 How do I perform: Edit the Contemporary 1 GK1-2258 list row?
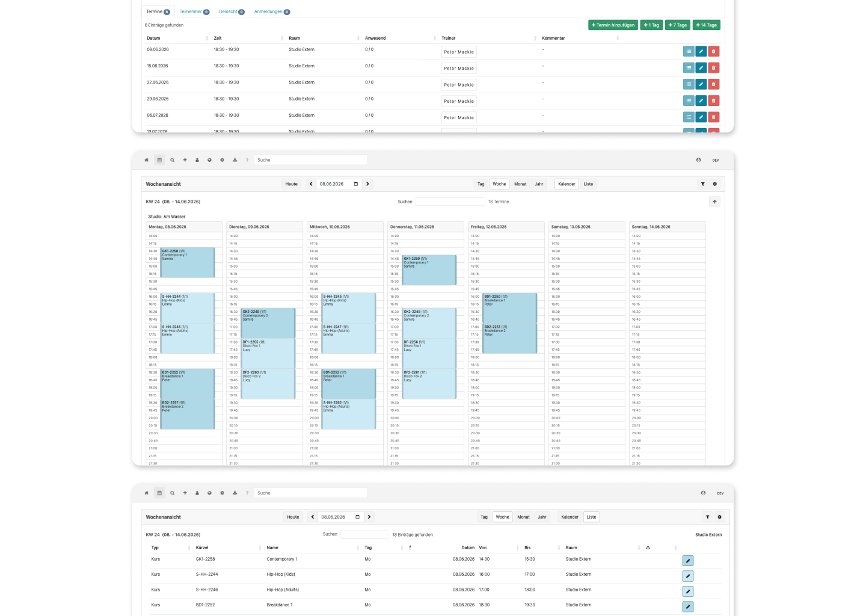[688, 561]
